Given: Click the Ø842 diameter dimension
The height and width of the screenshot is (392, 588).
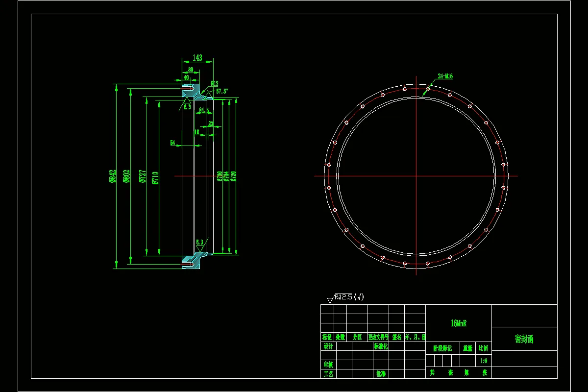Looking at the screenshot, I should (x=112, y=176).
